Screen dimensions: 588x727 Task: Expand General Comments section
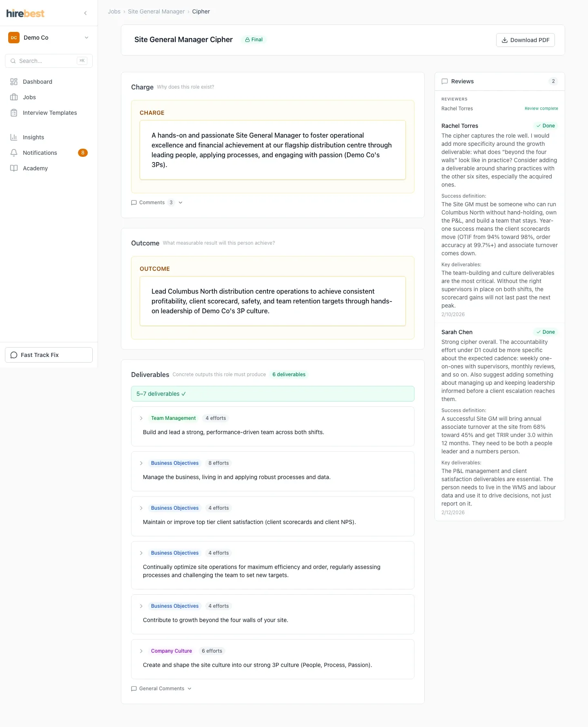(161, 689)
